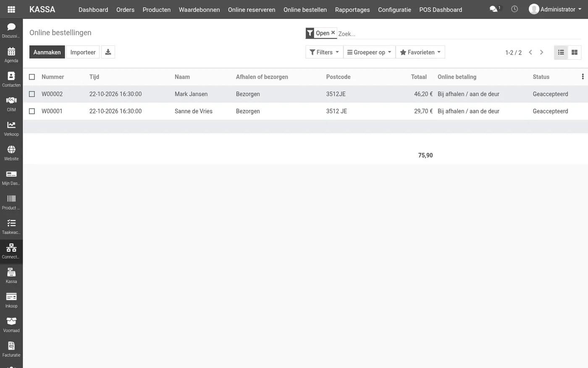Remove the Open filter tag
588x368 pixels.
(x=333, y=32)
